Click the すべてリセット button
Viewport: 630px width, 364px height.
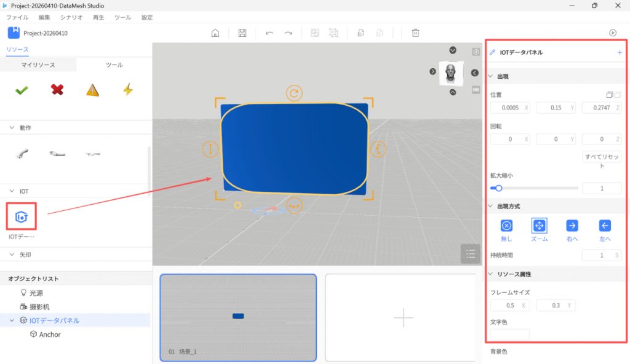pos(601,161)
